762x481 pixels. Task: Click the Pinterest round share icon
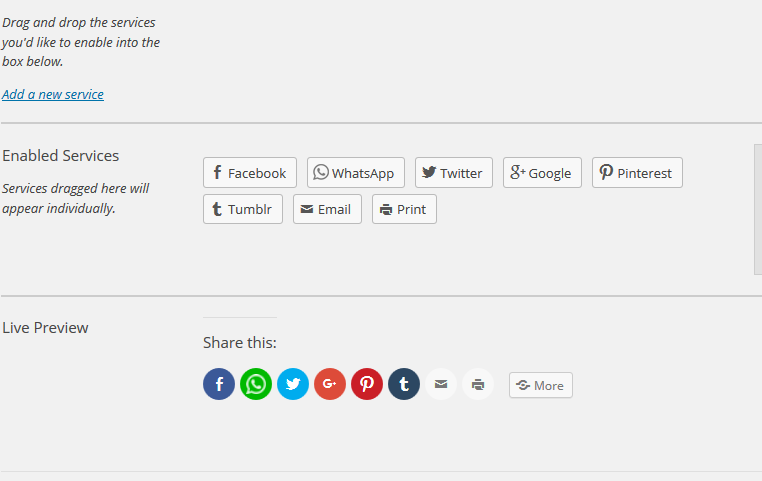pyautogui.click(x=367, y=384)
